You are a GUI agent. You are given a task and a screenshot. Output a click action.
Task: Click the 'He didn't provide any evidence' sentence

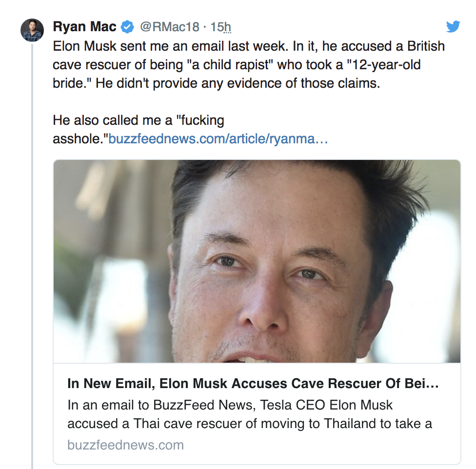pos(237,83)
